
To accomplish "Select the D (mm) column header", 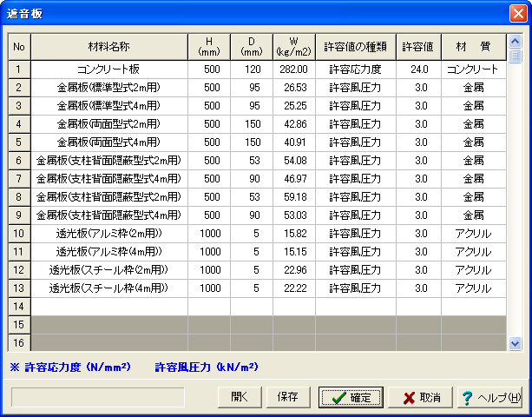I will (252, 47).
